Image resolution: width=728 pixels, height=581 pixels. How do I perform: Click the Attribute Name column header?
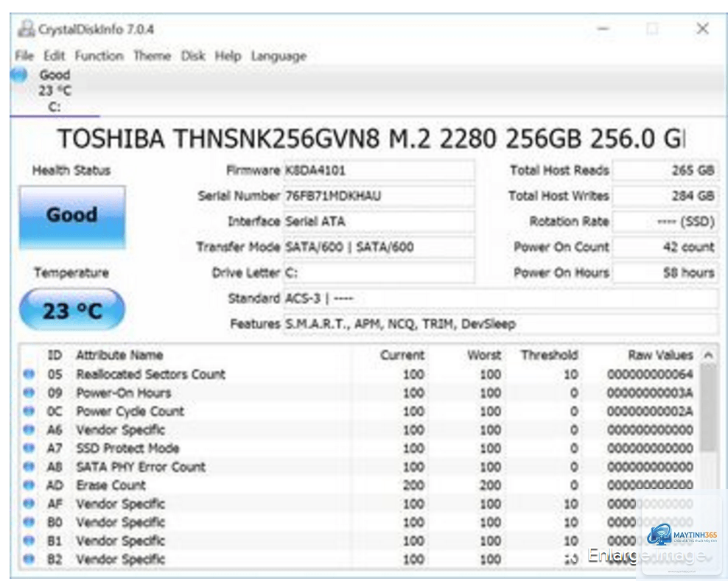(119, 356)
